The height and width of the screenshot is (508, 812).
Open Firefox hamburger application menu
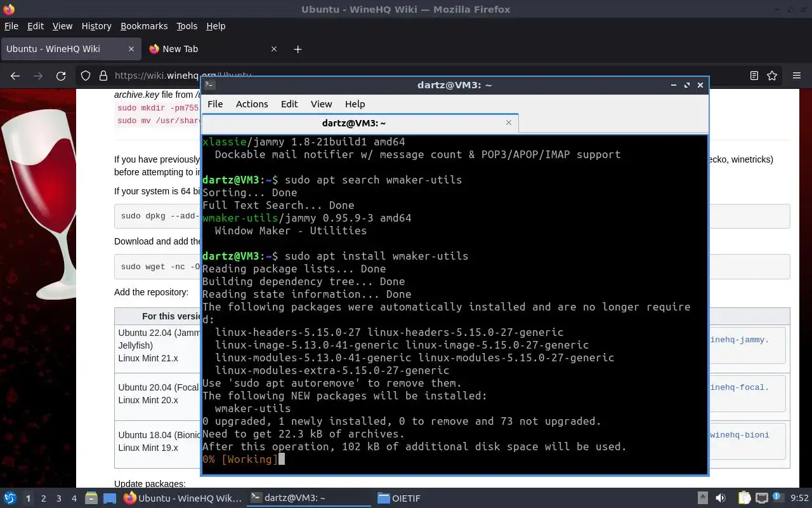[x=797, y=76]
